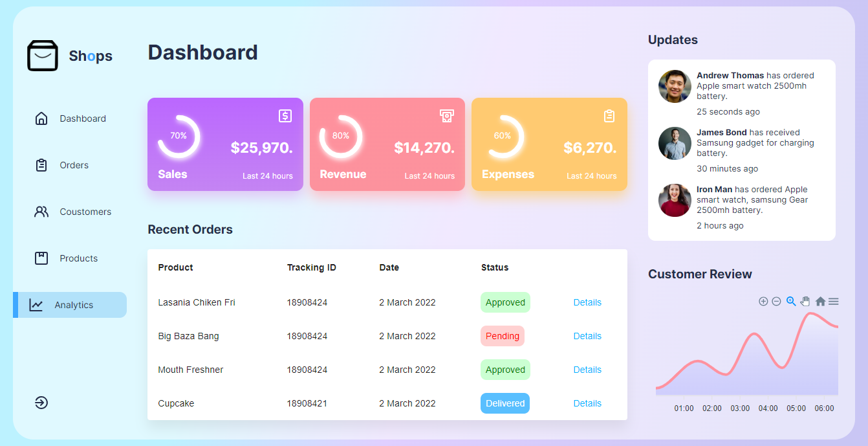Viewport: 868px width, 446px height.
Task: Click the logout icon at the sidebar bottom
Action: (41, 403)
